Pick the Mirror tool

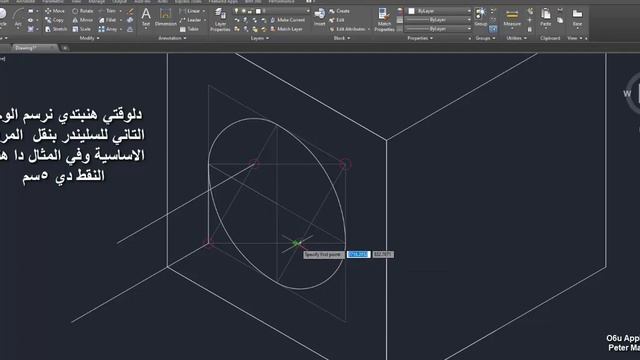[82, 20]
